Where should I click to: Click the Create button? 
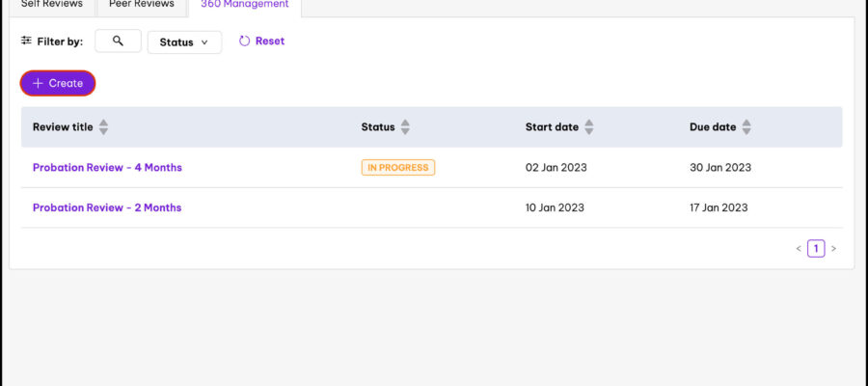58,83
